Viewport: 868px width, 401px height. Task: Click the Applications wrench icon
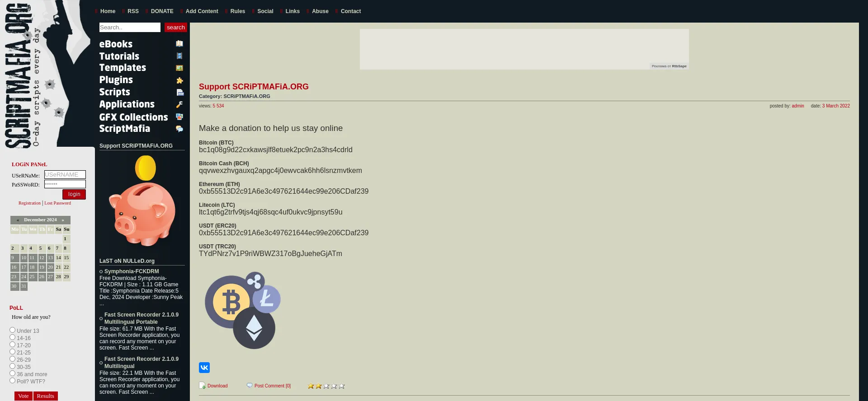coord(179,104)
